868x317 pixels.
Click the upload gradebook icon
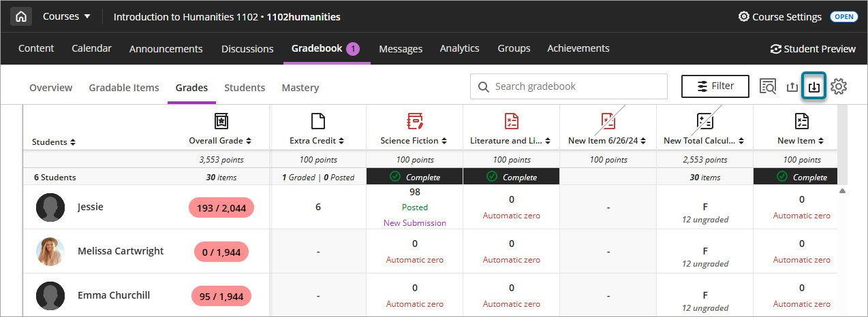tap(792, 86)
